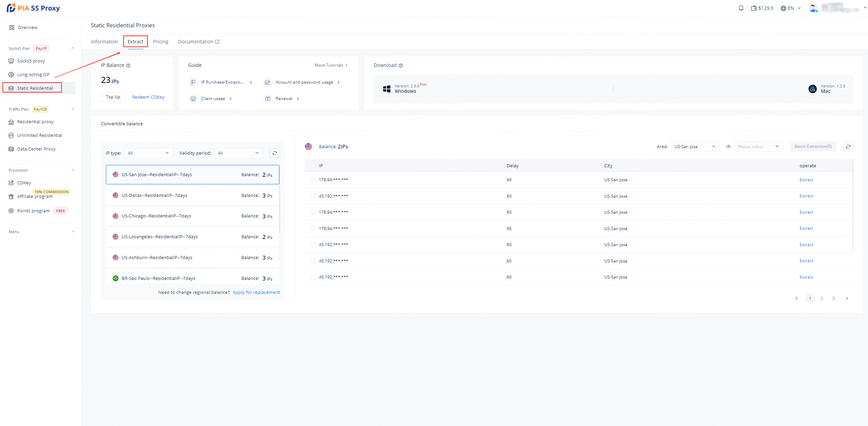Open Long Acting ISP in sidebar
The width and height of the screenshot is (868, 426).
33,74
